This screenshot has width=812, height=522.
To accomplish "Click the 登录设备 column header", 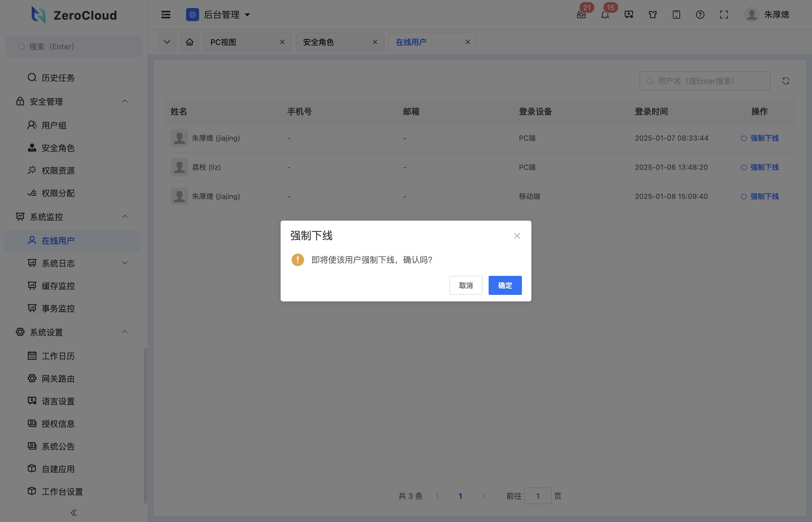I will coord(535,111).
